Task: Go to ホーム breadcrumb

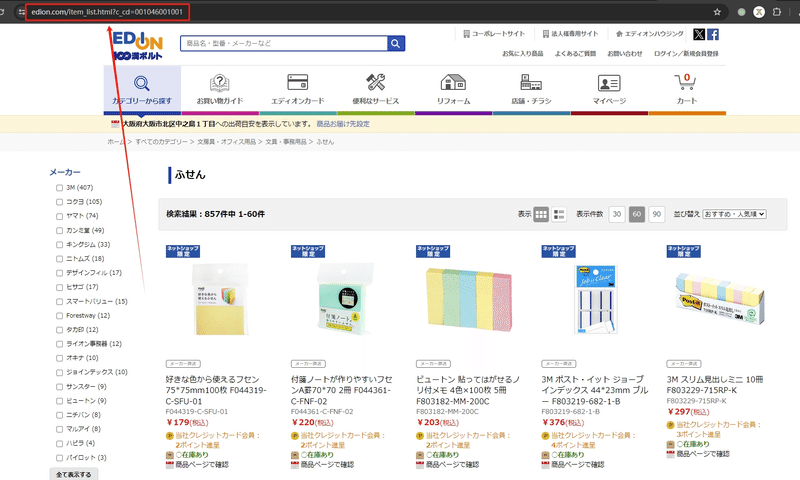Action: coord(115,142)
